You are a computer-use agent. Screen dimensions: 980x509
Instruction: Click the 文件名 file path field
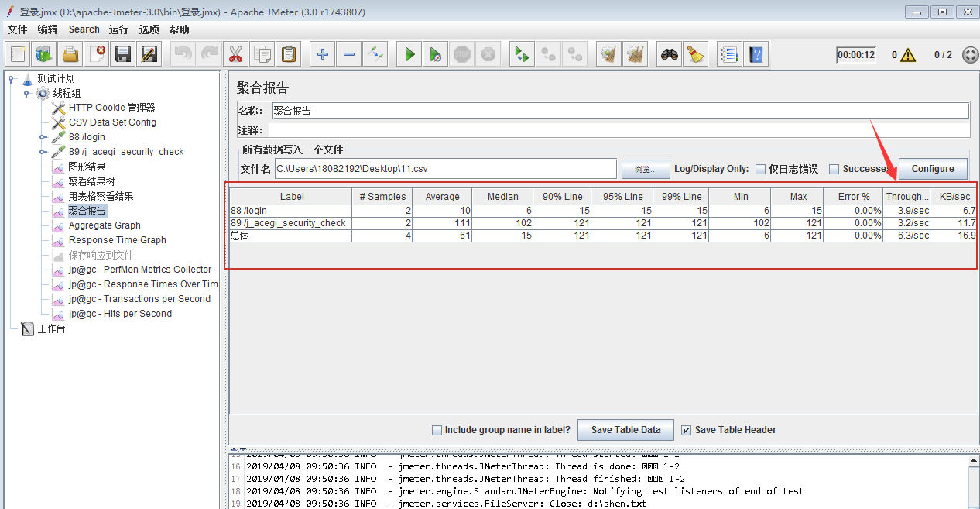coord(446,169)
